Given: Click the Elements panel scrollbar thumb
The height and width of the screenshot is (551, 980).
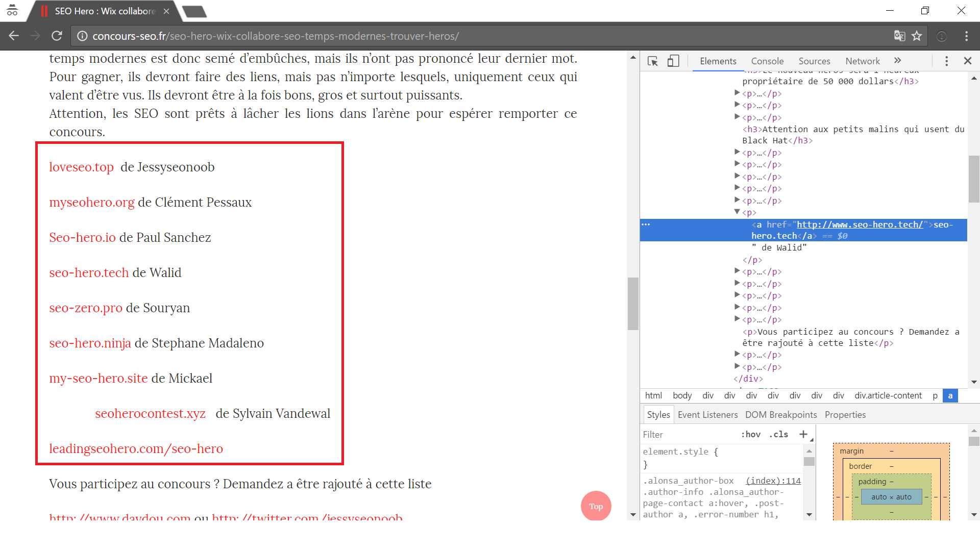Looking at the screenshot, I should 973,179.
